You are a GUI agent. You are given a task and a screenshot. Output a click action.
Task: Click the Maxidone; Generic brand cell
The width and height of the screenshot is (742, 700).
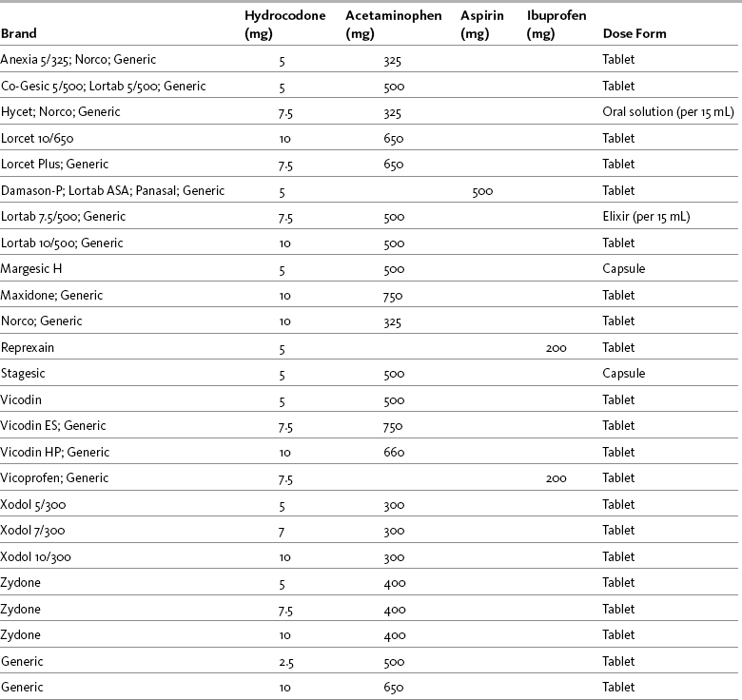pos(52,295)
